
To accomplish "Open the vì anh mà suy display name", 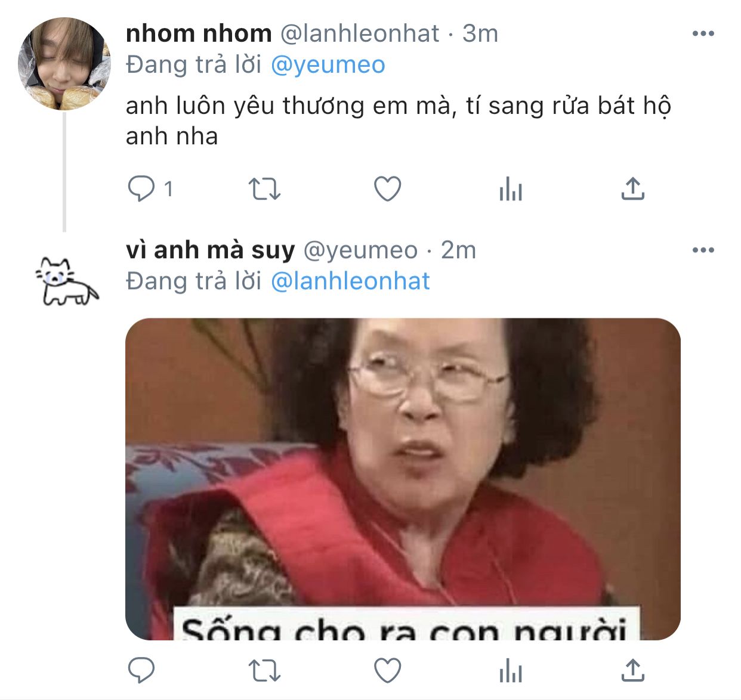I will (210, 250).
